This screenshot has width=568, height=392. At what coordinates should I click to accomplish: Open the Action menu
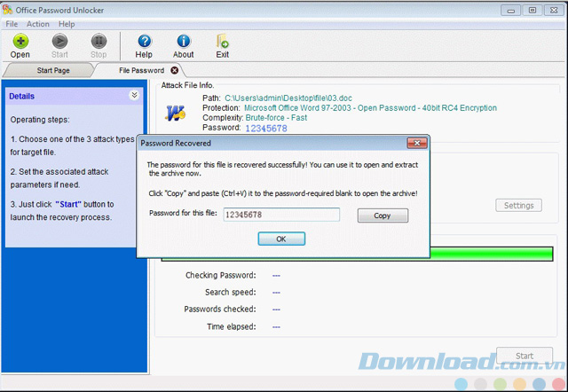(x=38, y=24)
